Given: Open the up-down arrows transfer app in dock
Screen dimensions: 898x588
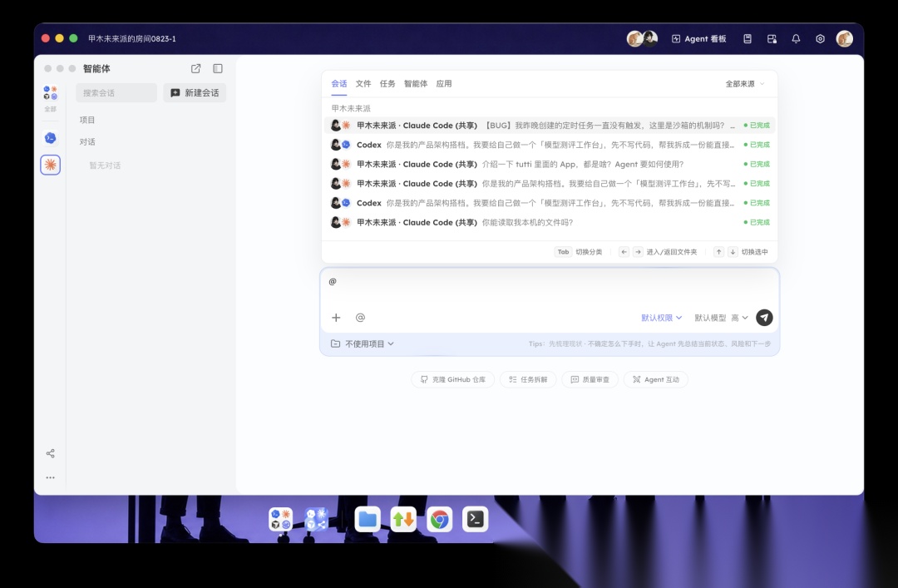Looking at the screenshot, I should tap(404, 519).
